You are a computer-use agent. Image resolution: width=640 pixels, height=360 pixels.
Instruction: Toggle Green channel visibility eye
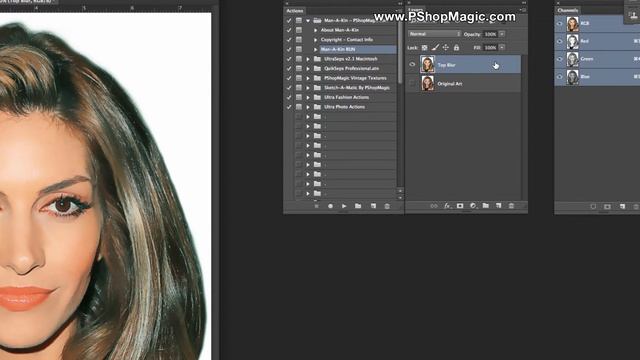point(560,59)
